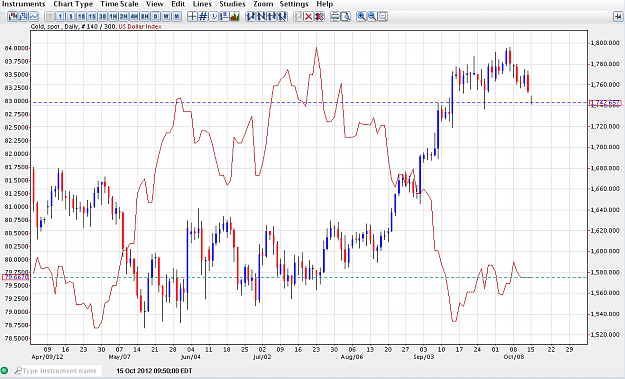Image resolution: width=625 pixels, height=379 pixels.
Task: Switch to the 8H timeframe
Action: point(145,16)
